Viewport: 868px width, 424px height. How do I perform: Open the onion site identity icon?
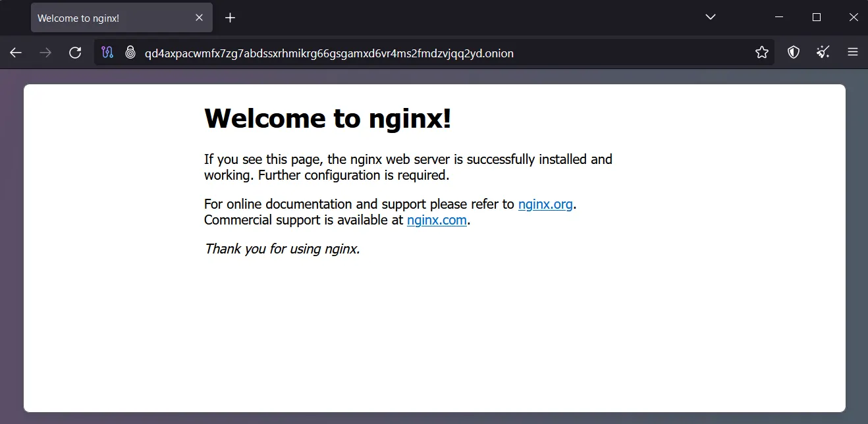point(130,53)
